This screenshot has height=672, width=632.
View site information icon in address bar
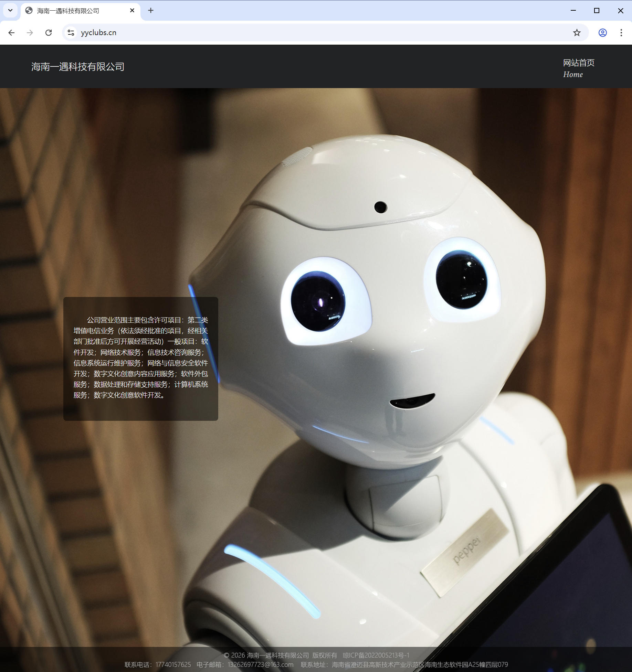[71, 33]
